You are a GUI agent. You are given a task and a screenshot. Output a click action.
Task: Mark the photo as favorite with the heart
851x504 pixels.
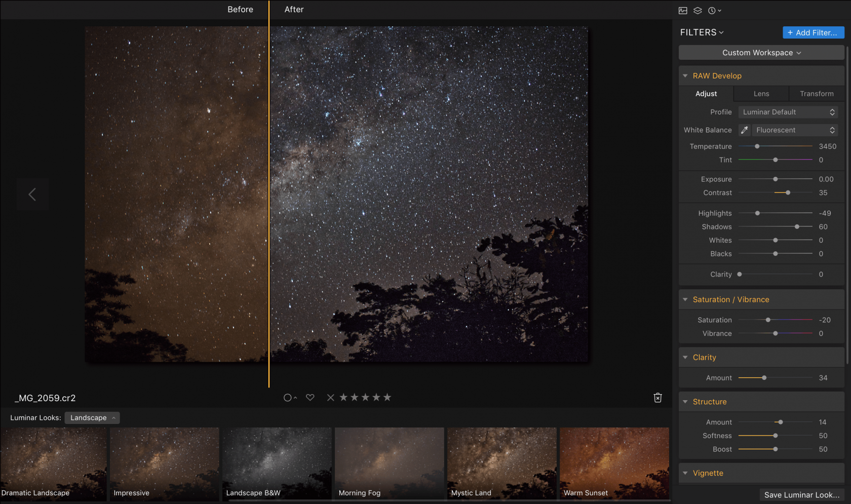(310, 397)
